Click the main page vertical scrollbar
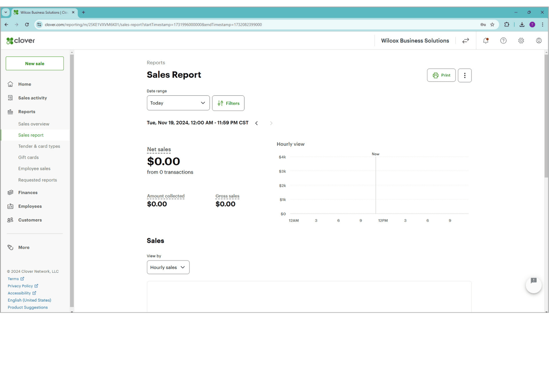This screenshot has height=392, width=549. [546, 116]
